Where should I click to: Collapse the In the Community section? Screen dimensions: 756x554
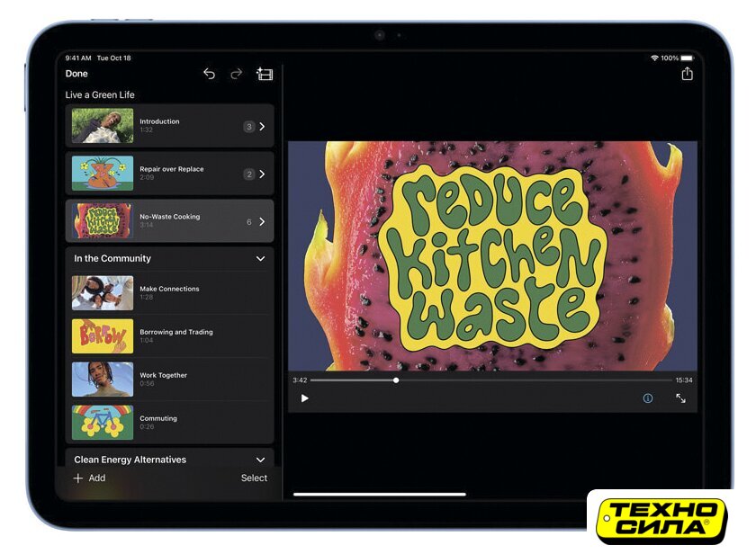pos(260,259)
